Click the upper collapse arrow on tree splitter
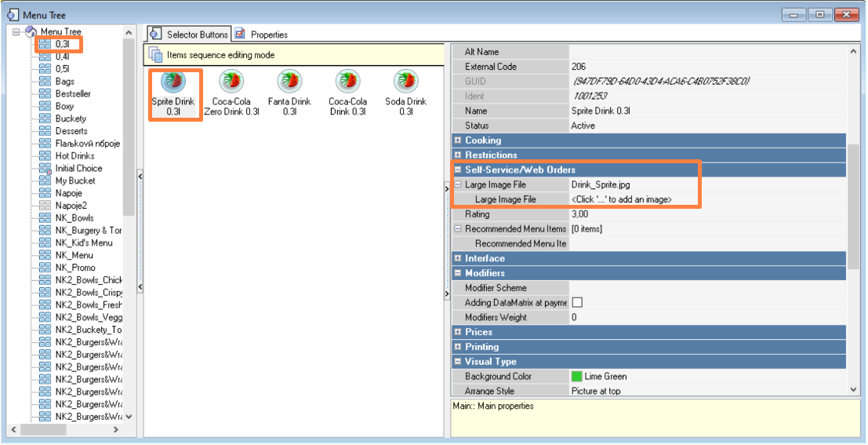The height and width of the screenshot is (445, 868). pos(140,177)
